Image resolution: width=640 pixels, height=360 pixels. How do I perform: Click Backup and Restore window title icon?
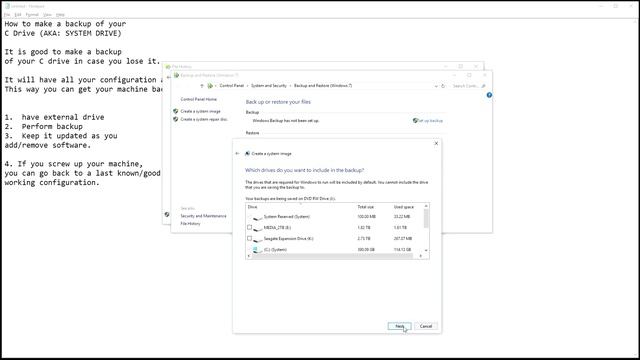click(x=176, y=75)
